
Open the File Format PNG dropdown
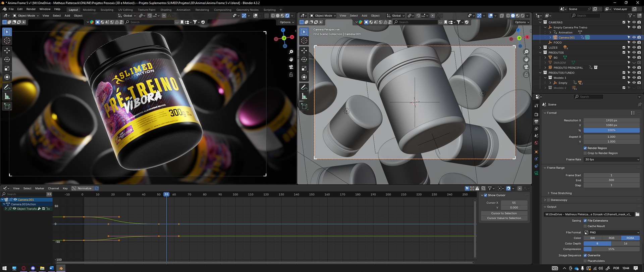[611, 232]
